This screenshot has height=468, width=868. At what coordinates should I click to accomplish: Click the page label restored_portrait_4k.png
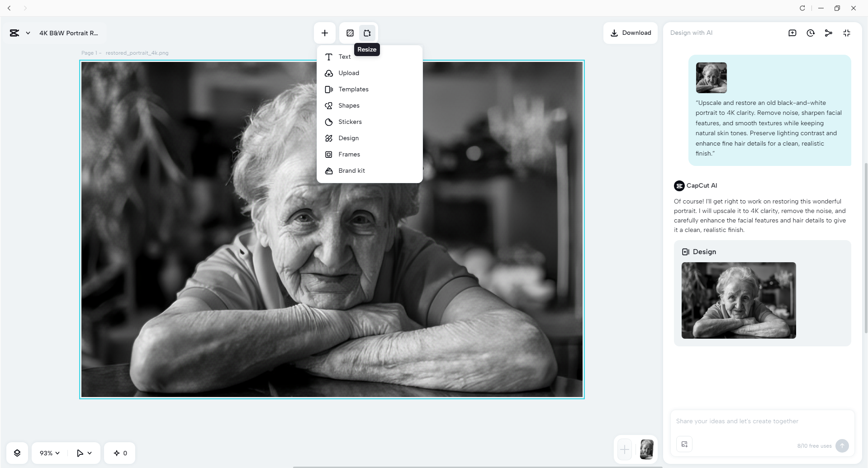tap(137, 53)
